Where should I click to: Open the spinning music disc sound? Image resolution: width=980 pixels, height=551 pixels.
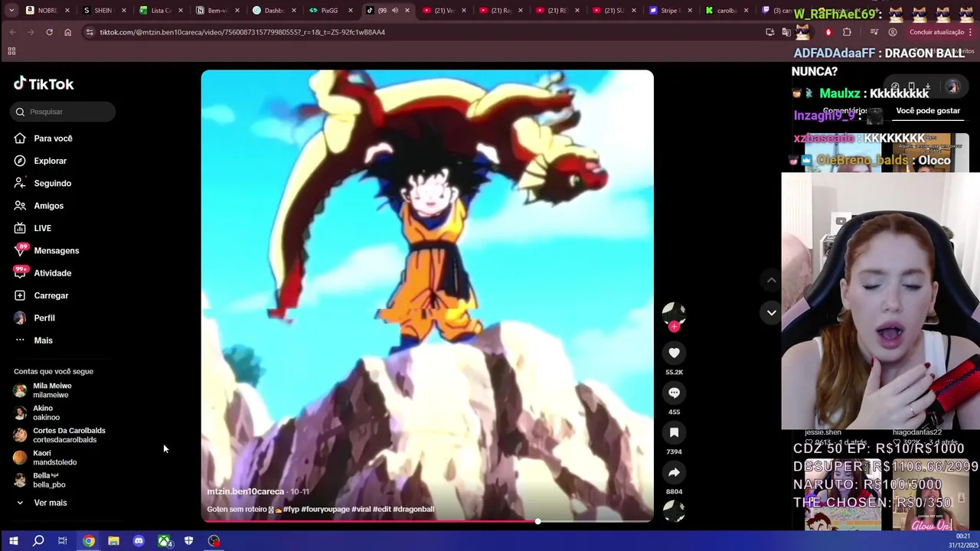674,510
